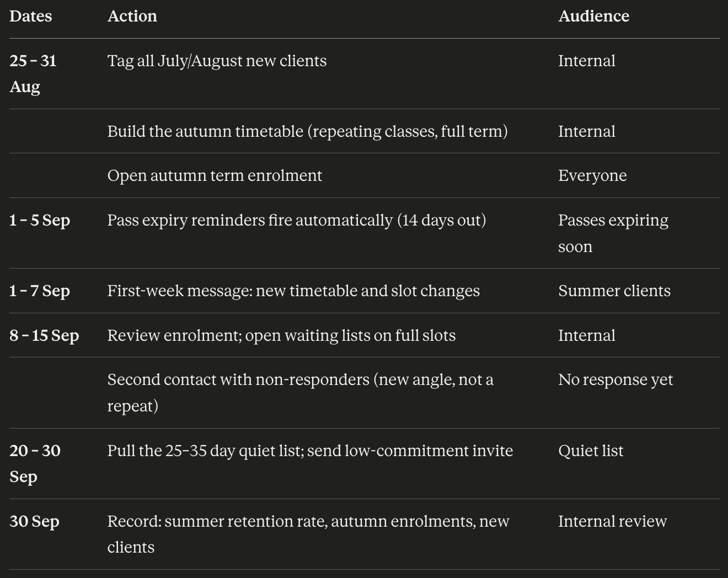The width and height of the screenshot is (728, 578).
Task: Select 'Review enrolment; open waiting lists' text
Action: [281, 335]
